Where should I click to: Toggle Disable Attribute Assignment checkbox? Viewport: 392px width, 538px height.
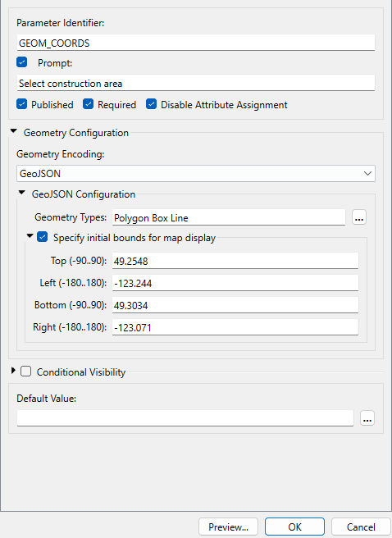click(151, 104)
